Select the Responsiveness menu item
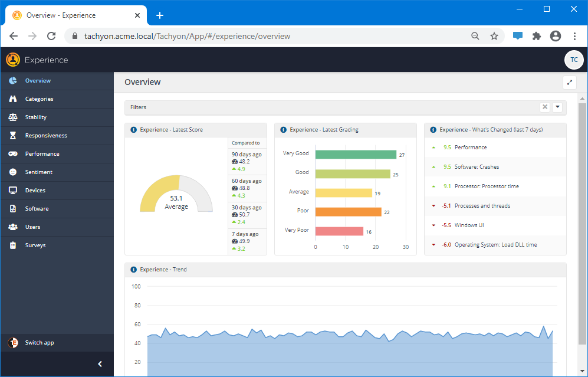The height and width of the screenshot is (377, 588). point(57,136)
